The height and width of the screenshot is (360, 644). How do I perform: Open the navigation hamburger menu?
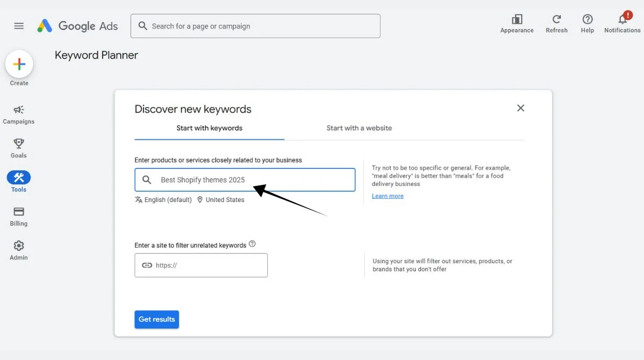pyautogui.click(x=19, y=25)
